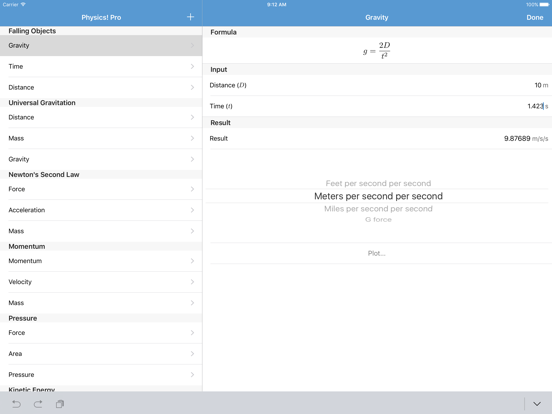The width and height of the screenshot is (552, 414).
Task: Edit the Time (t) input field
Action: tap(379, 106)
